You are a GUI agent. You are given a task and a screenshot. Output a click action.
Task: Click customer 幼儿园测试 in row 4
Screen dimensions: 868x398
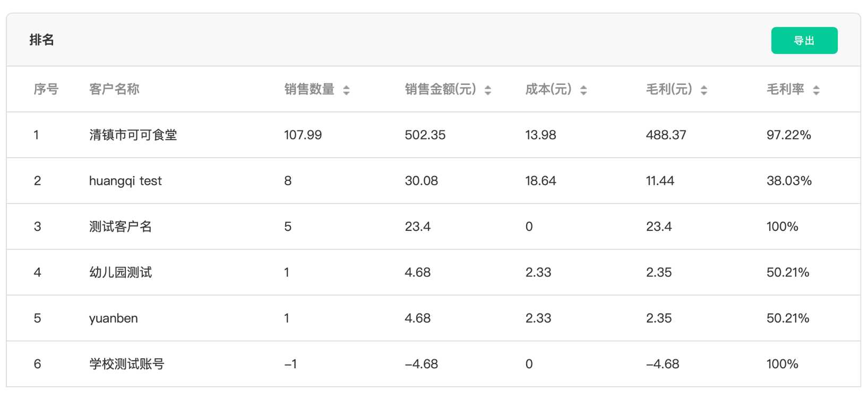point(121,272)
